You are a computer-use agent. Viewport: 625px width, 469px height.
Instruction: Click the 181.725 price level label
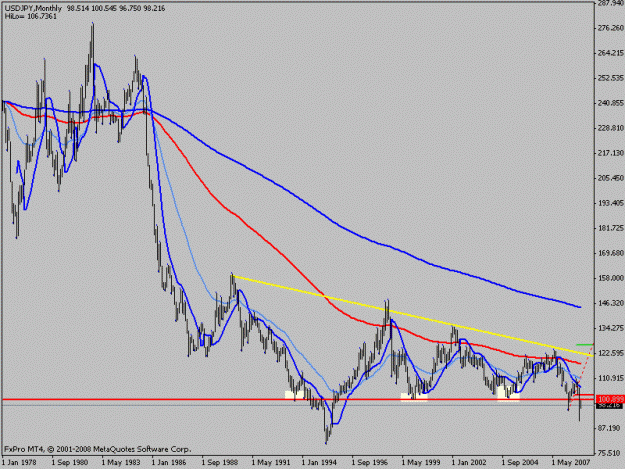tap(611, 228)
